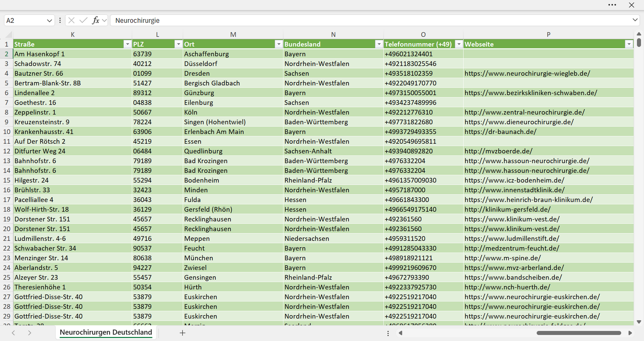Open the Bundesland column filter dropdown
The width and height of the screenshot is (644, 341).
[x=379, y=44]
